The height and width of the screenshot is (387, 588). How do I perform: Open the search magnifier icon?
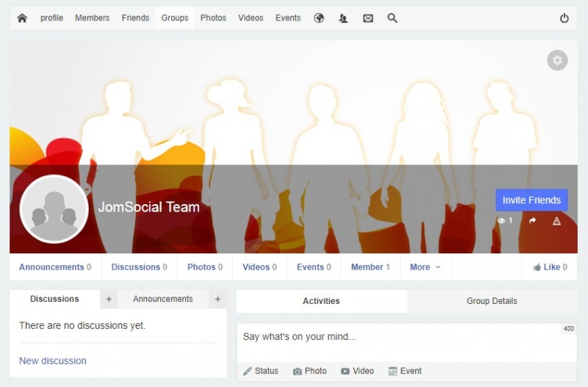pos(392,18)
